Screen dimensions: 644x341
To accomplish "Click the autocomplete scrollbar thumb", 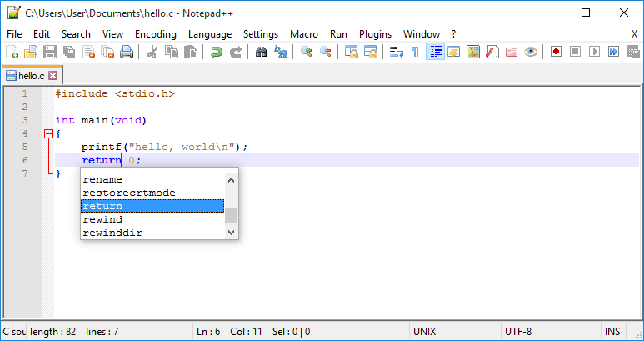I will pos(232,215).
